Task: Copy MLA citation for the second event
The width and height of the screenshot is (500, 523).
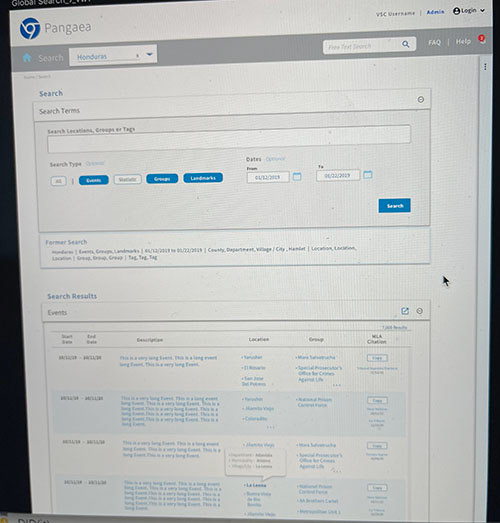Action: pos(377,400)
